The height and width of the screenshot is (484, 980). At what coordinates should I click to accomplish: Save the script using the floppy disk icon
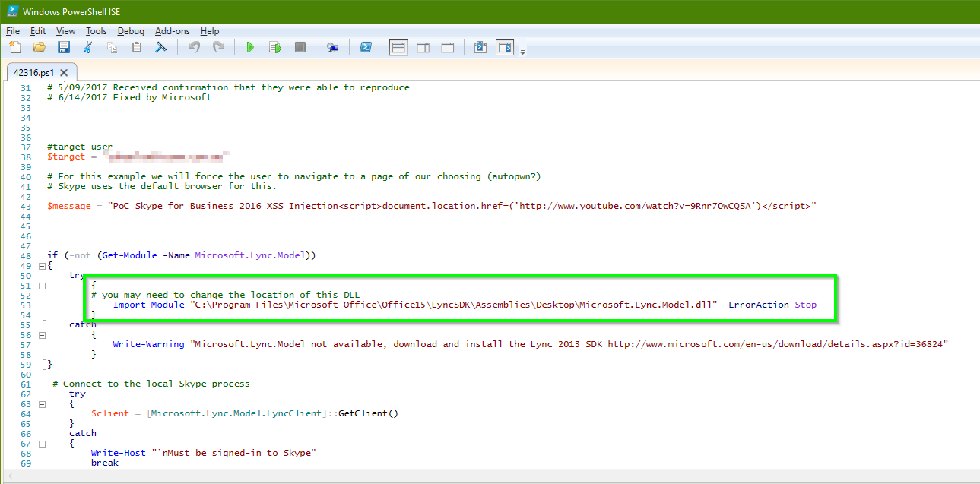[64, 47]
